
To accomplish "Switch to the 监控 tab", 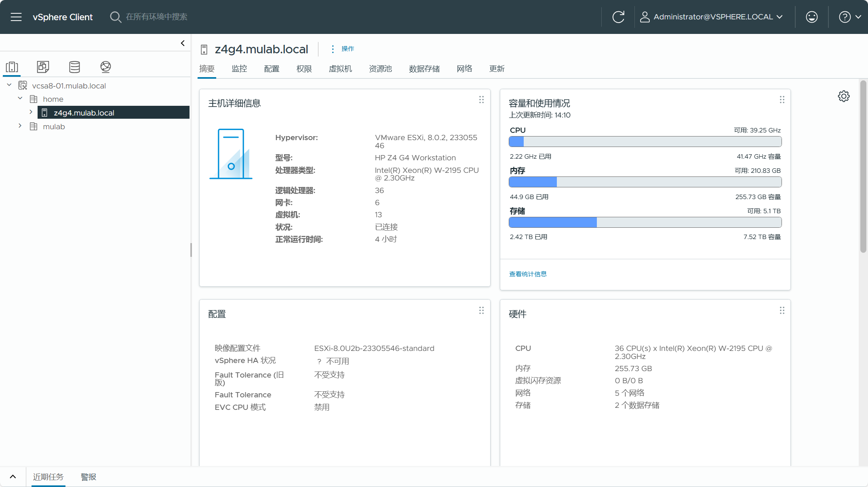I will (x=239, y=69).
